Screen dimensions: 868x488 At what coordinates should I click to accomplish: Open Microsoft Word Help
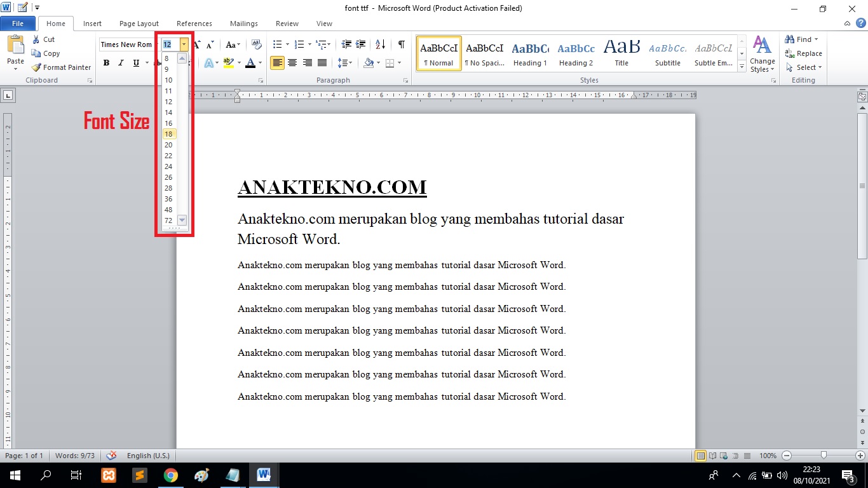[860, 24]
